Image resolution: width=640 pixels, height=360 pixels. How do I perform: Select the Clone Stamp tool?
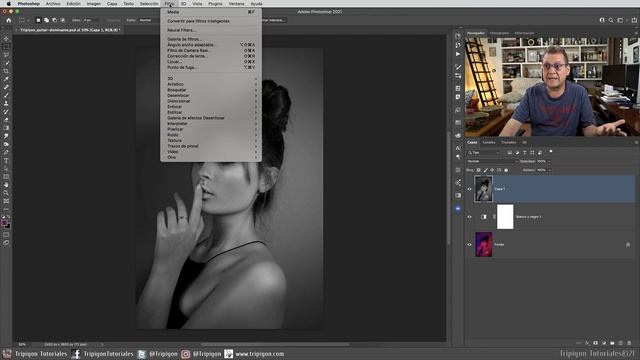click(x=6, y=104)
